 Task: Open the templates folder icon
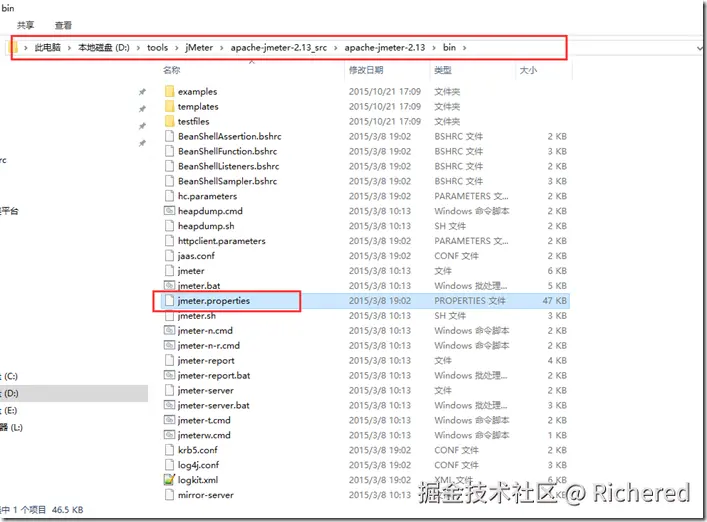click(x=170, y=106)
